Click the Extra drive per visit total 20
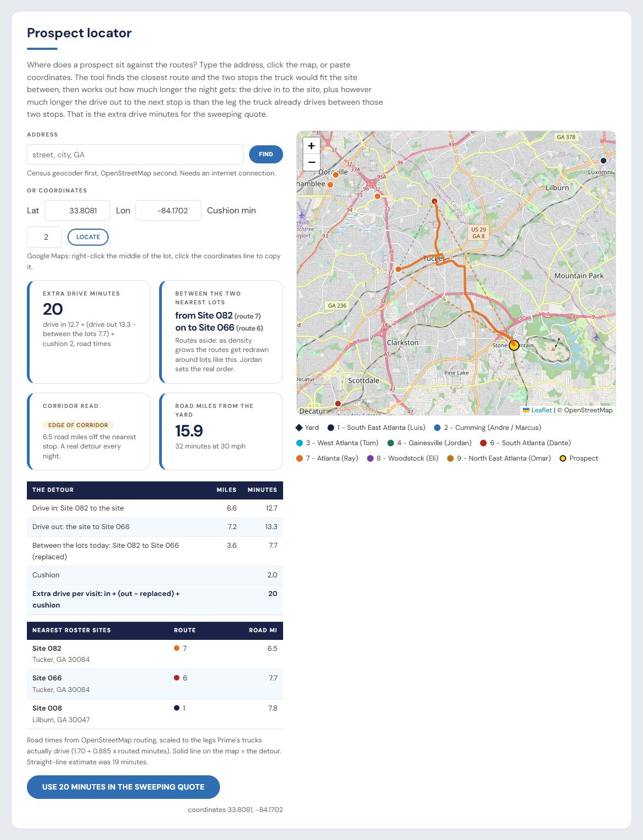643x840 pixels. tap(273, 594)
